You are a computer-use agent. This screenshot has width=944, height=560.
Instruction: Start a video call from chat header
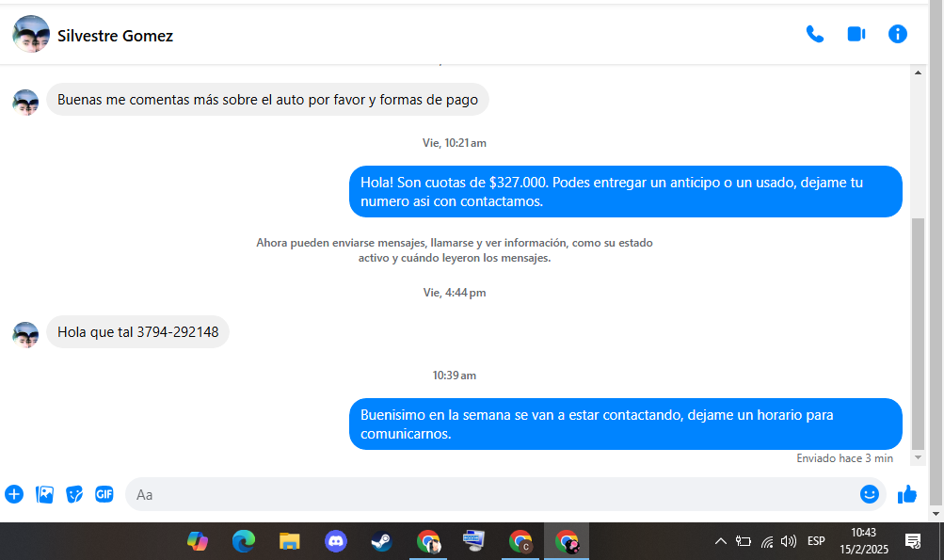coord(856,35)
